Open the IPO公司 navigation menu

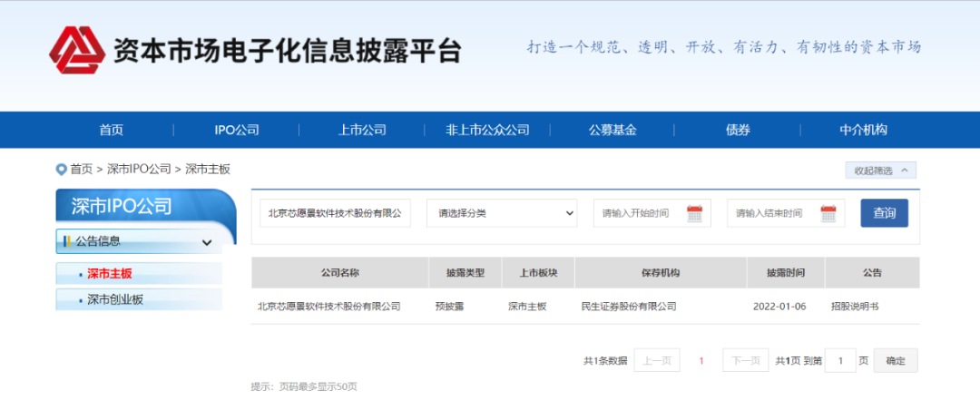236,130
